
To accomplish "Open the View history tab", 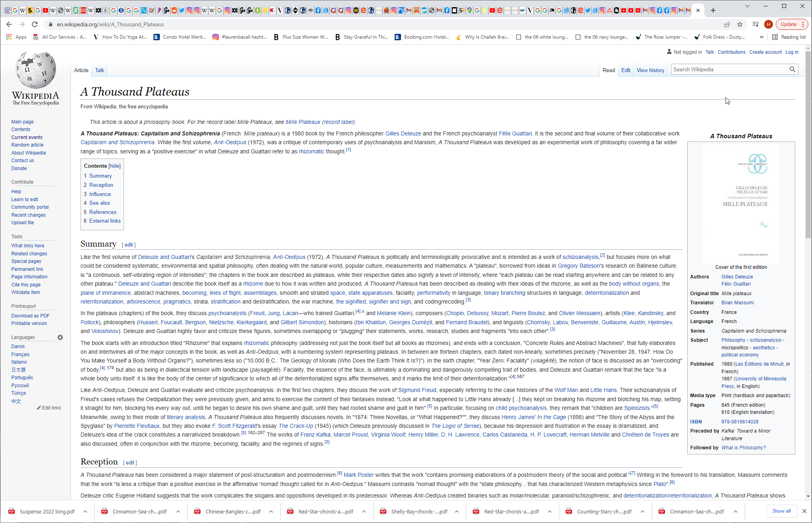I will point(651,70).
